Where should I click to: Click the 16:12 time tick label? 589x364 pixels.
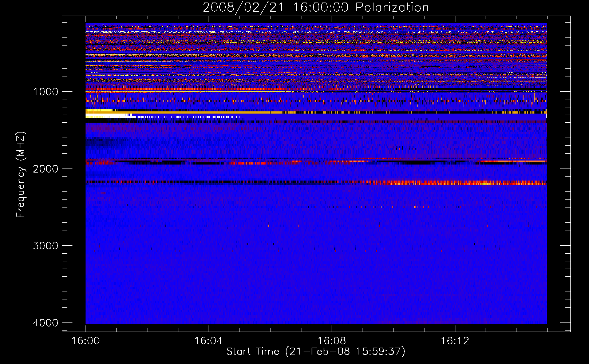click(x=455, y=341)
